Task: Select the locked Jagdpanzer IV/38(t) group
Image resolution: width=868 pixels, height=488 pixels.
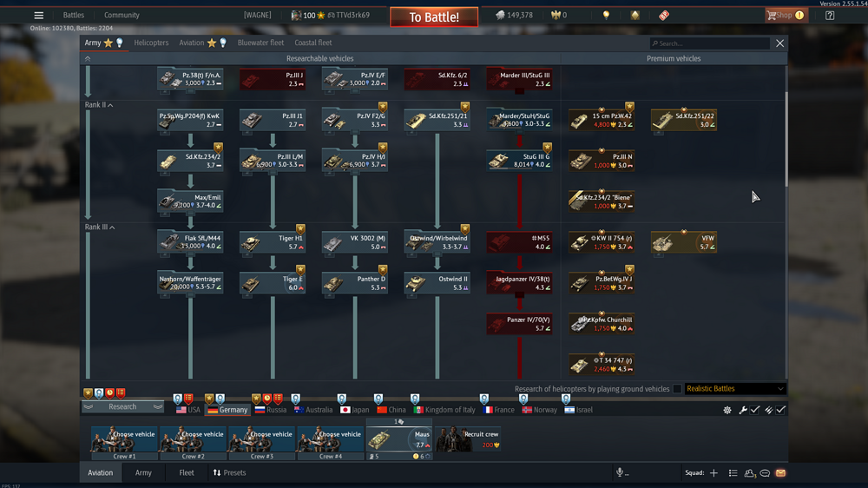Action: coord(519,283)
